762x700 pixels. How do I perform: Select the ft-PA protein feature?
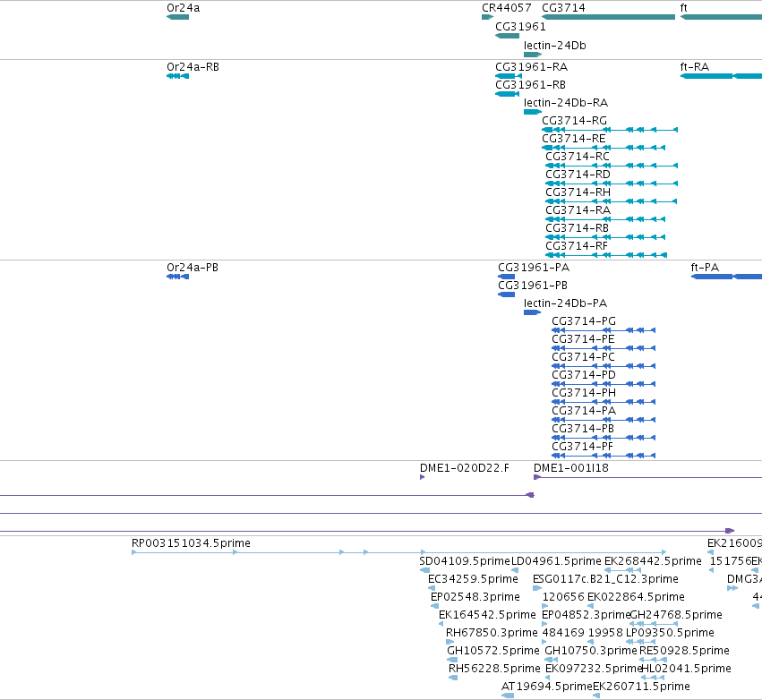(726, 277)
